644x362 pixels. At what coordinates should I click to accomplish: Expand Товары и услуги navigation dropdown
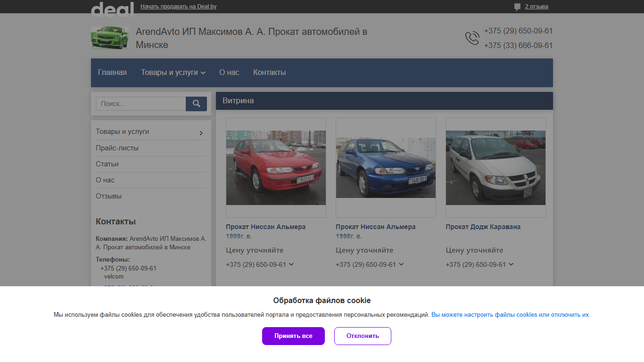(173, 73)
